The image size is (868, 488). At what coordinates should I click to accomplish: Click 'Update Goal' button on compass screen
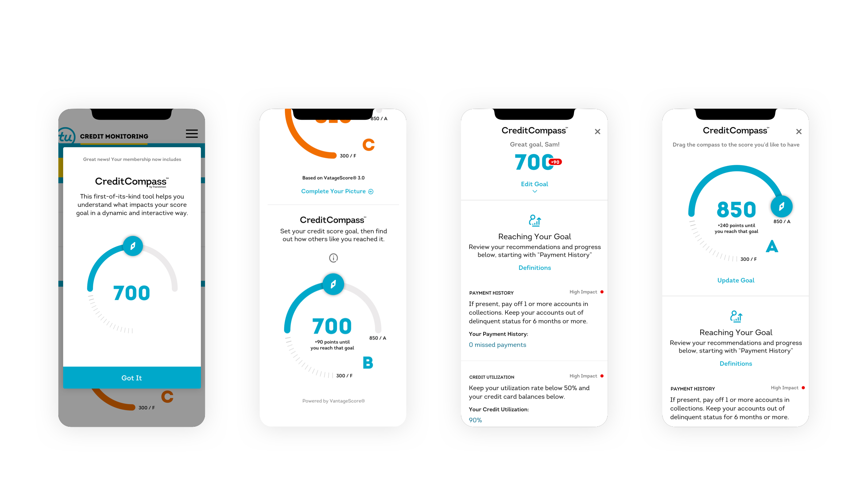[737, 280]
